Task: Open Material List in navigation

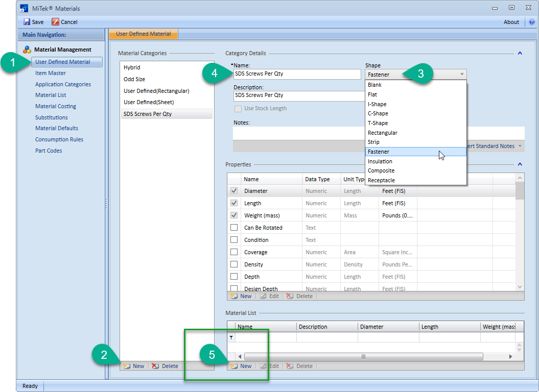Action: [x=51, y=95]
